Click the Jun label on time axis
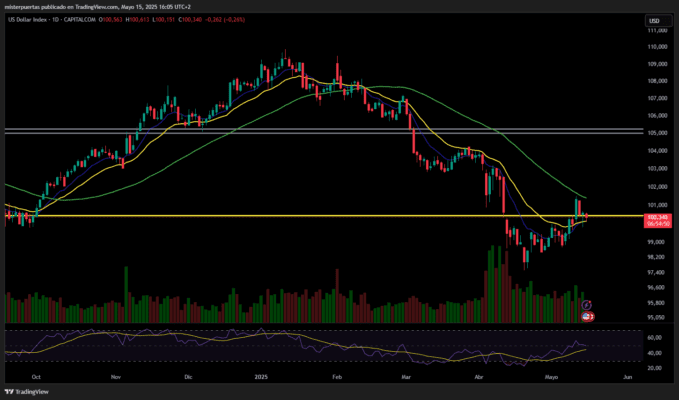Viewport: 679px width, 400px height. point(627,379)
